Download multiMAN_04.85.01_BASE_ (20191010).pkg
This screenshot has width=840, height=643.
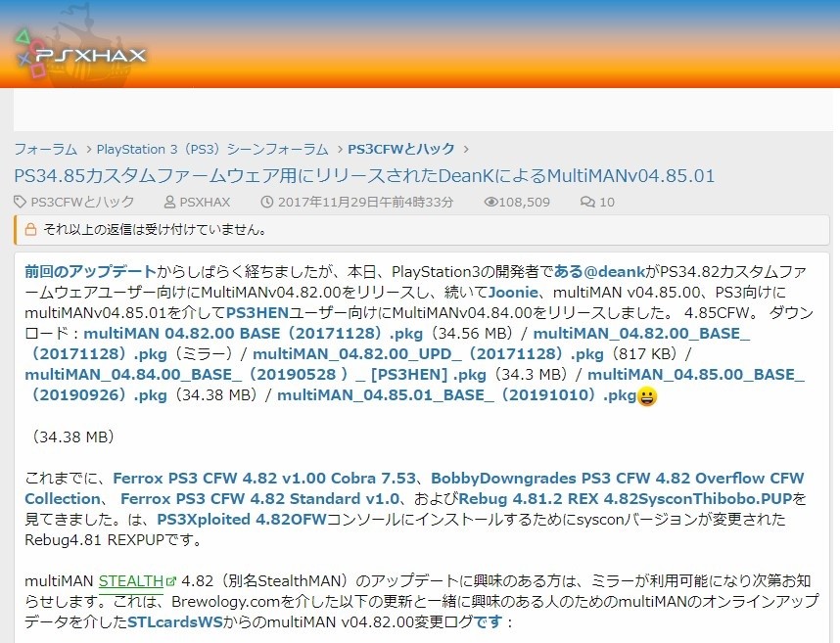tap(456, 395)
